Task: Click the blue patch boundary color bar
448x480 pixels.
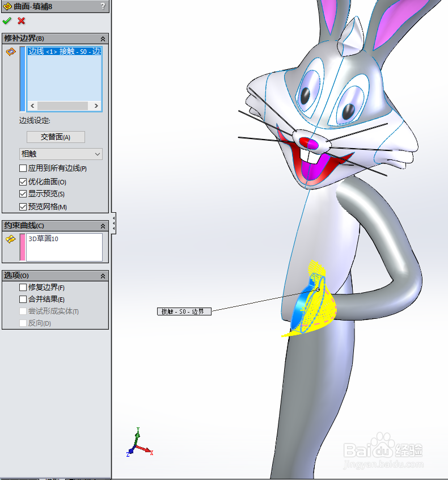Action: 22,79
